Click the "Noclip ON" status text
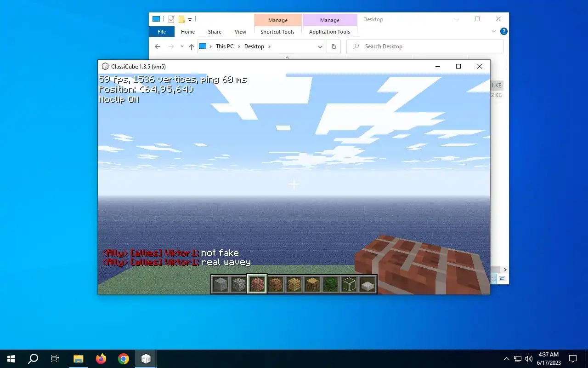Image resolution: width=588 pixels, height=368 pixels. click(119, 99)
